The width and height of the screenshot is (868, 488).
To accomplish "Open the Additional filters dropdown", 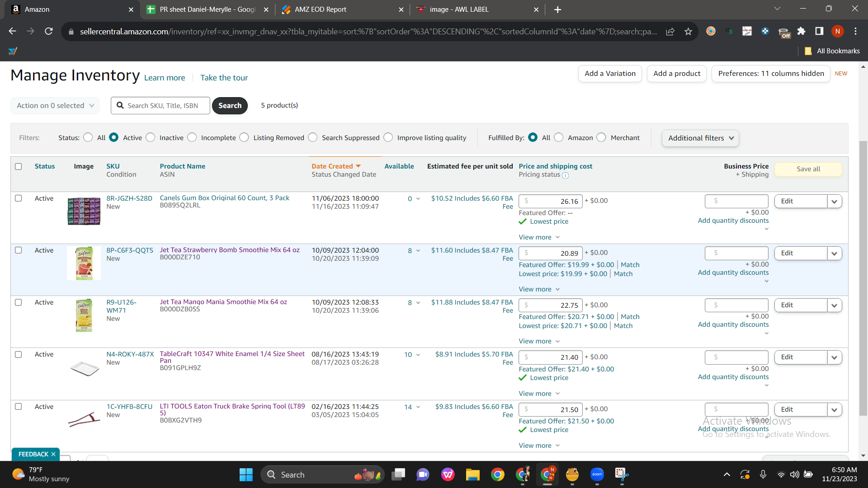I will 700,138.
